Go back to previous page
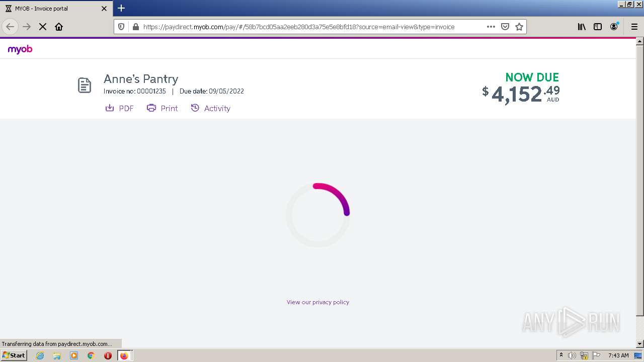Image resolution: width=644 pixels, height=362 pixels. pyautogui.click(x=10, y=27)
